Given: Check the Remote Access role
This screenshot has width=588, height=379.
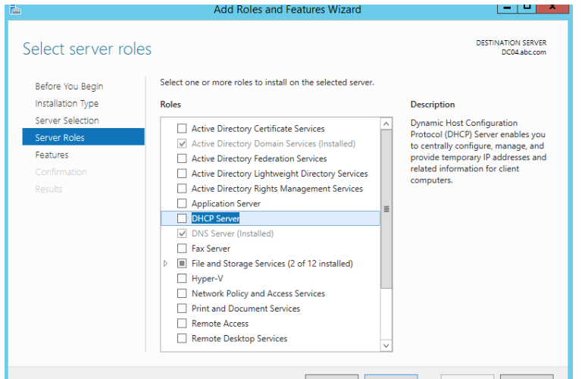Looking at the screenshot, I should pyautogui.click(x=181, y=324).
